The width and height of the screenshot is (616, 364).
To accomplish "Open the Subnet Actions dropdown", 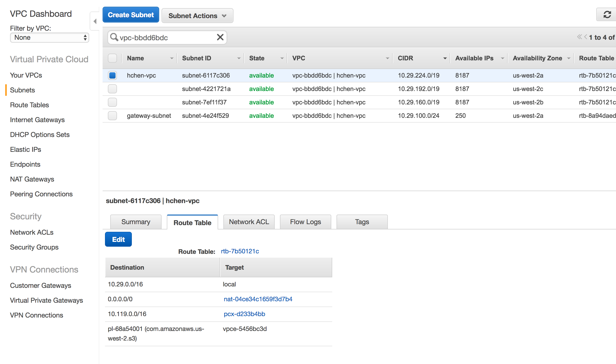I will coord(197,16).
